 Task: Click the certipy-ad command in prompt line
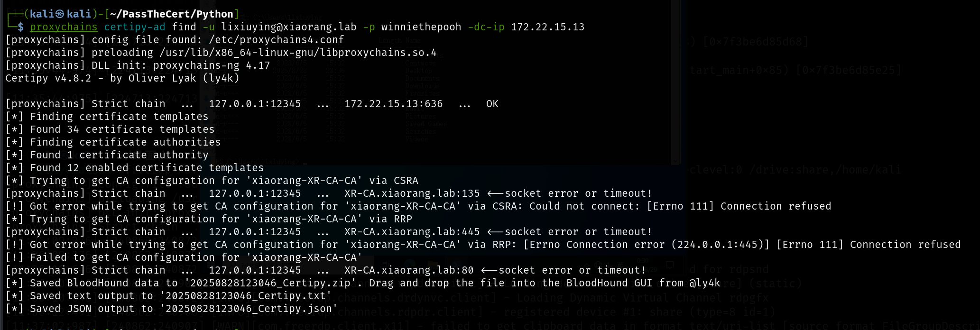(x=135, y=27)
